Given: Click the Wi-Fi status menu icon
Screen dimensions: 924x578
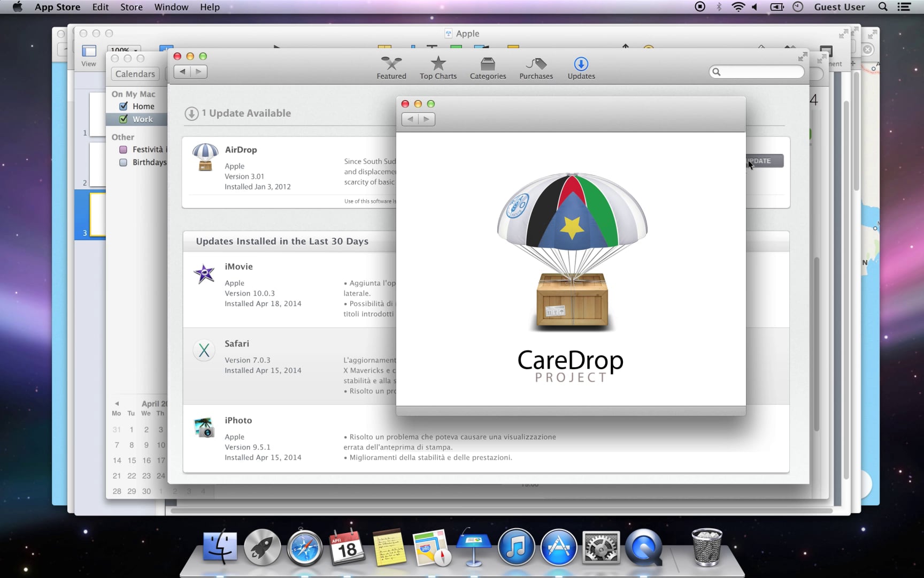Looking at the screenshot, I should pyautogui.click(x=738, y=7).
